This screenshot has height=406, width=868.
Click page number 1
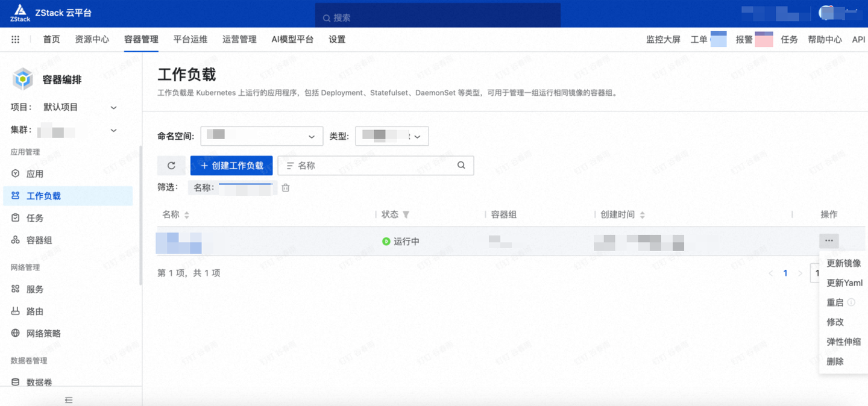click(x=785, y=273)
